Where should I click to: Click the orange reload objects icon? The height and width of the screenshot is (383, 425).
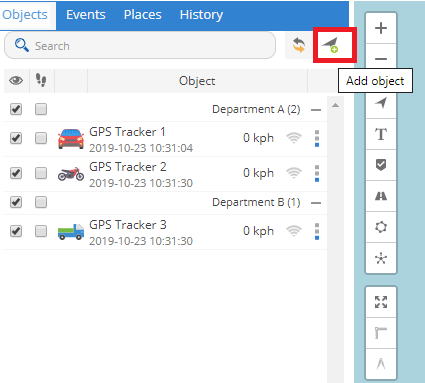[299, 45]
